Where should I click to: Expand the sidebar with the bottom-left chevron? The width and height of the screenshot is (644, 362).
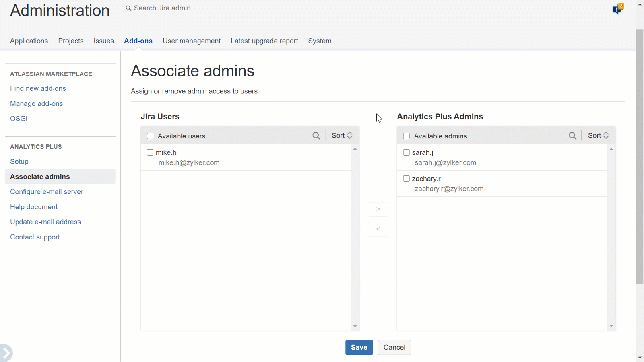6,353
